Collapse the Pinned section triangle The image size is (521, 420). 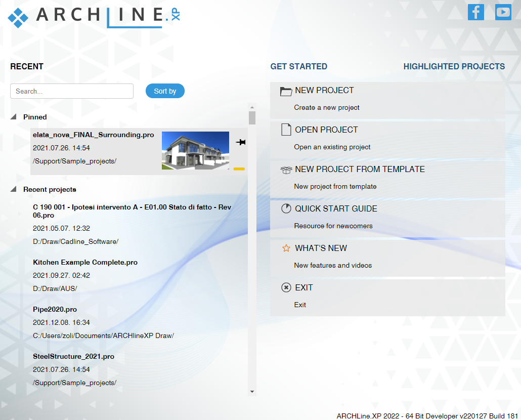coord(13,117)
